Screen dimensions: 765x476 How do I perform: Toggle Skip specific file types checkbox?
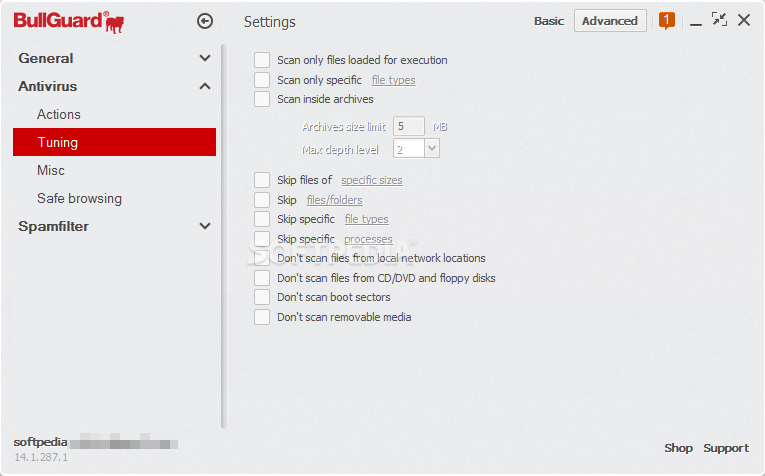click(262, 219)
